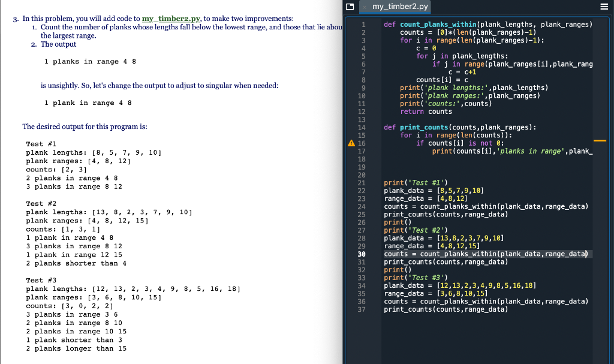
Task: Click '1 planks in range 4 8' sample output
Action: pos(90,62)
